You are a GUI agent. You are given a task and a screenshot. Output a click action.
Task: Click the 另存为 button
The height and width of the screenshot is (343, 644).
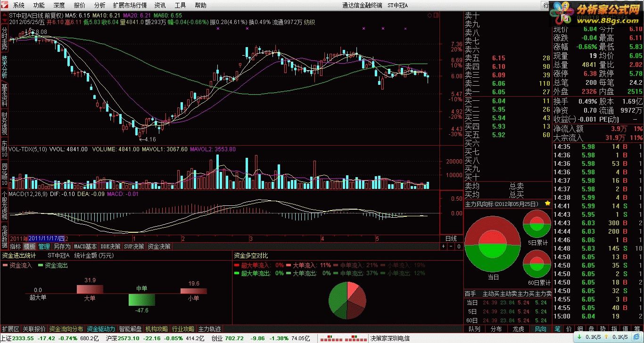[x=62, y=246]
